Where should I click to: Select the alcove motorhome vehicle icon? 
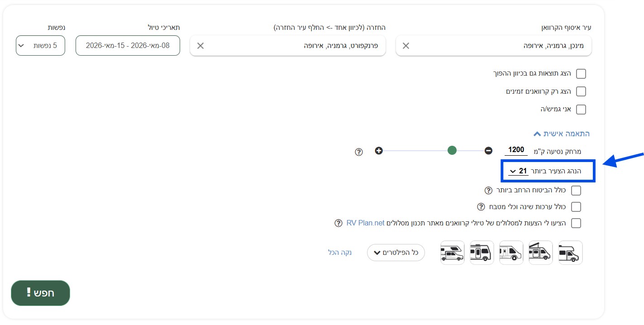[x=570, y=253]
